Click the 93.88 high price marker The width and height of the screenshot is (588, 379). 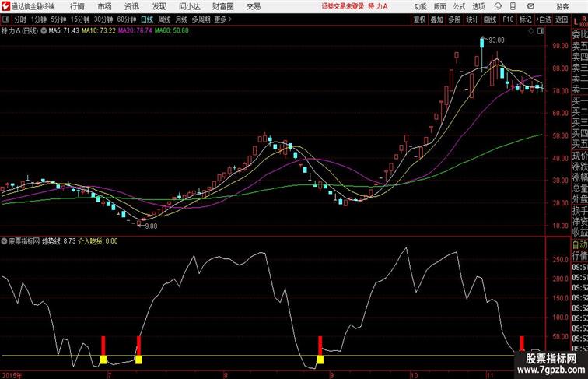point(496,40)
